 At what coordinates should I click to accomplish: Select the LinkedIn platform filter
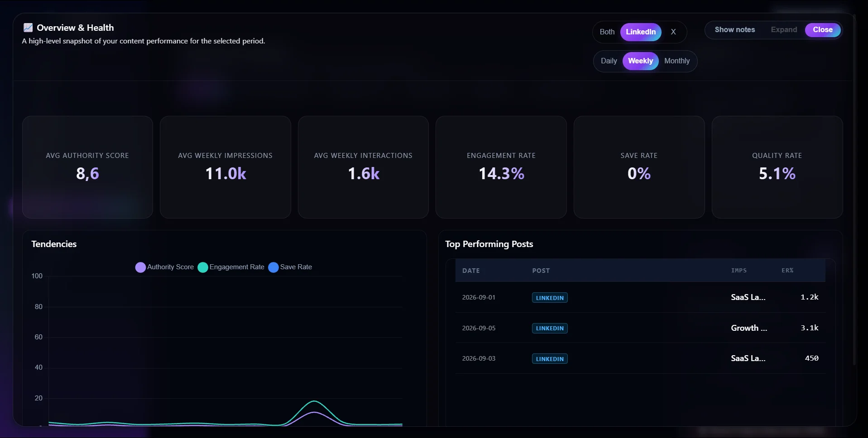(641, 32)
